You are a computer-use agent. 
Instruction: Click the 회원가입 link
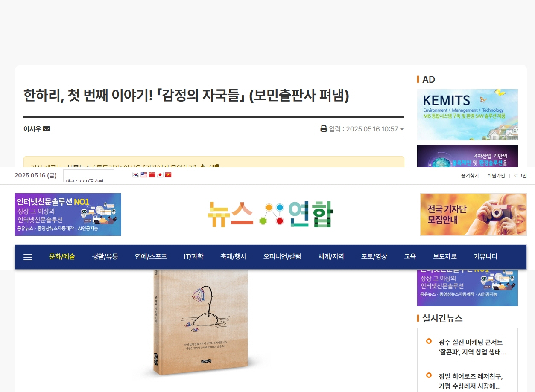(496, 176)
